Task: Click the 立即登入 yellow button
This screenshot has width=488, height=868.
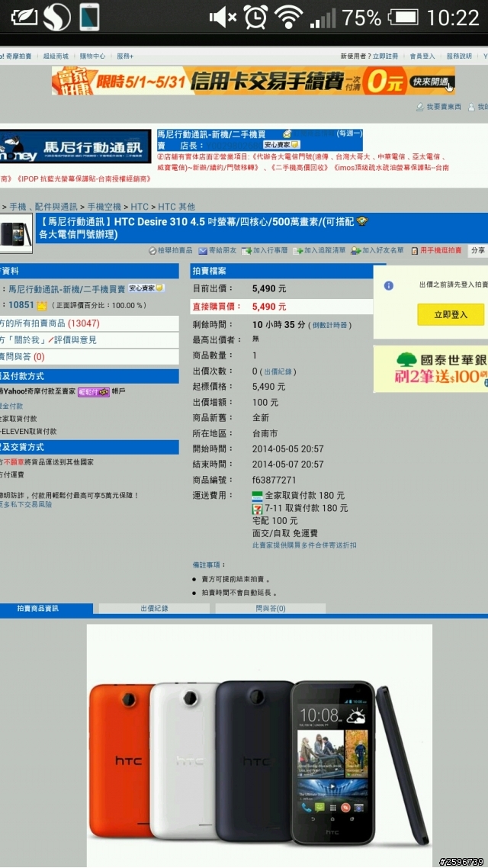Action: click(451, 314)
